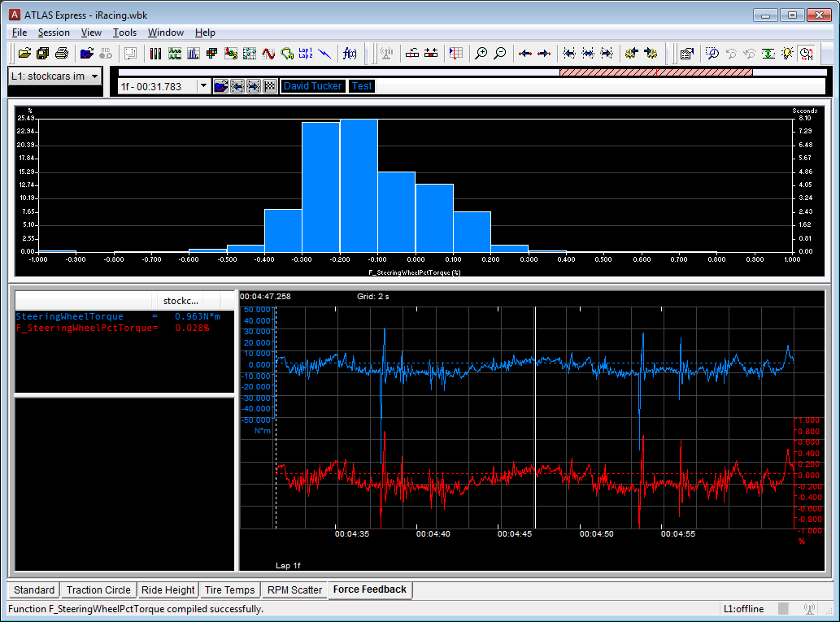Click the Grid: 2 s label
The height and width of the screenshot is (622, 840).
(x=373, y=296)
